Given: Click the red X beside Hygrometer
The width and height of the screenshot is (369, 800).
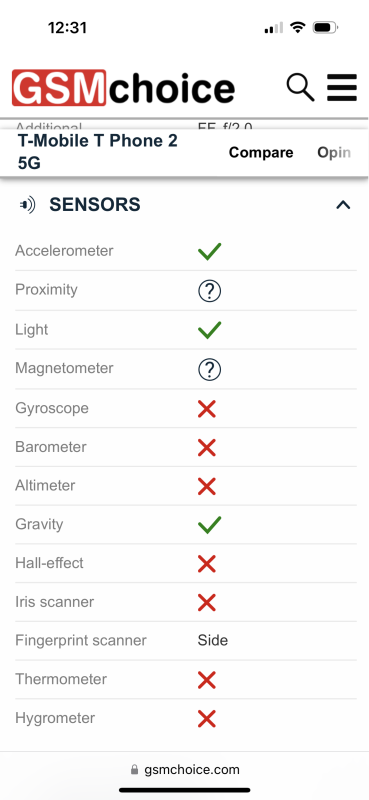Looking at the screenshot, I should [207, 719].
